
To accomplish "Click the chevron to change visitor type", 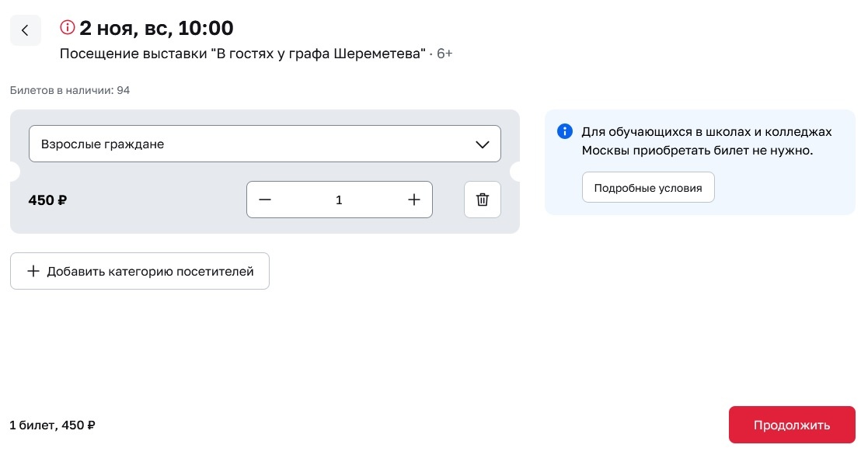I will coord(483,144).
